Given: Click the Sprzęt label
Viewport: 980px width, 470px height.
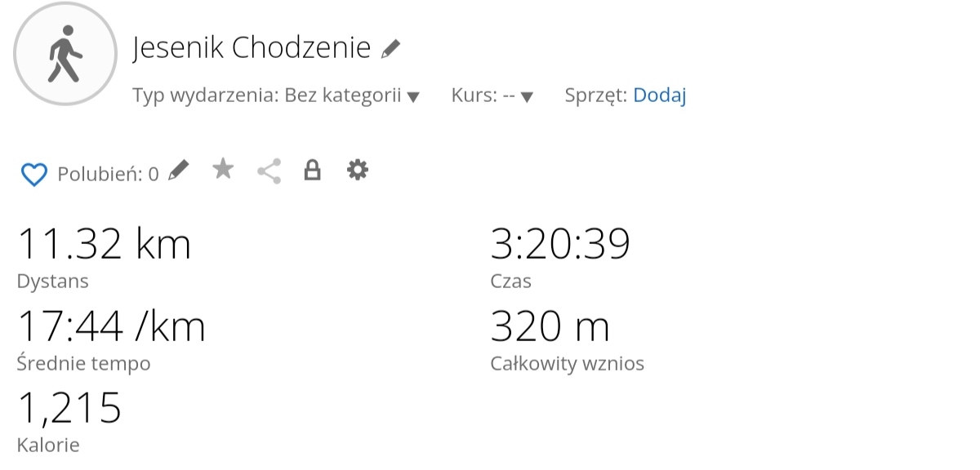Looking at the screenshot, I should click(x=596, y=95).
